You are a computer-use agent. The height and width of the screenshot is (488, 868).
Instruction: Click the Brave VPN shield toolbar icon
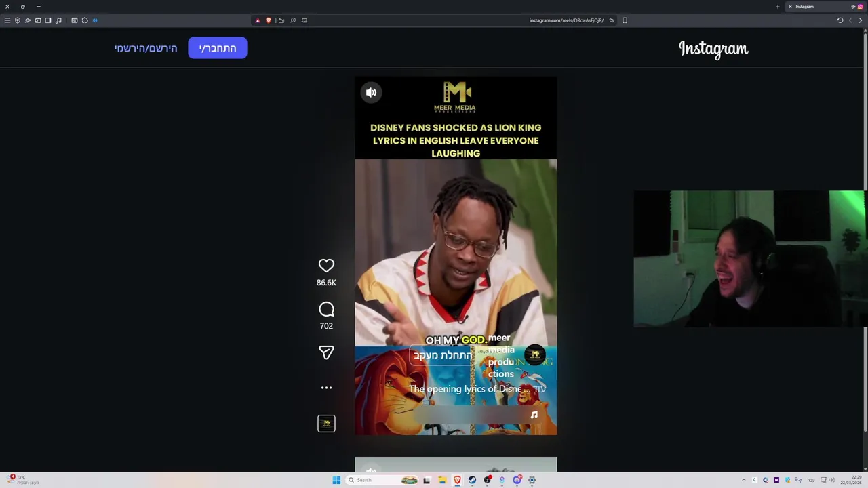tap(18, 20)
